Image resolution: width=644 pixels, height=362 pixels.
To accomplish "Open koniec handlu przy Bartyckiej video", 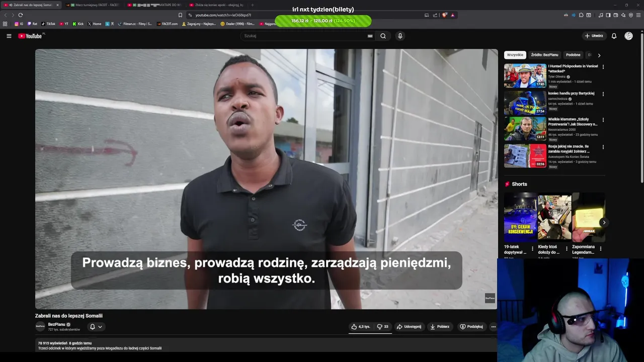I will click(571, 93).
